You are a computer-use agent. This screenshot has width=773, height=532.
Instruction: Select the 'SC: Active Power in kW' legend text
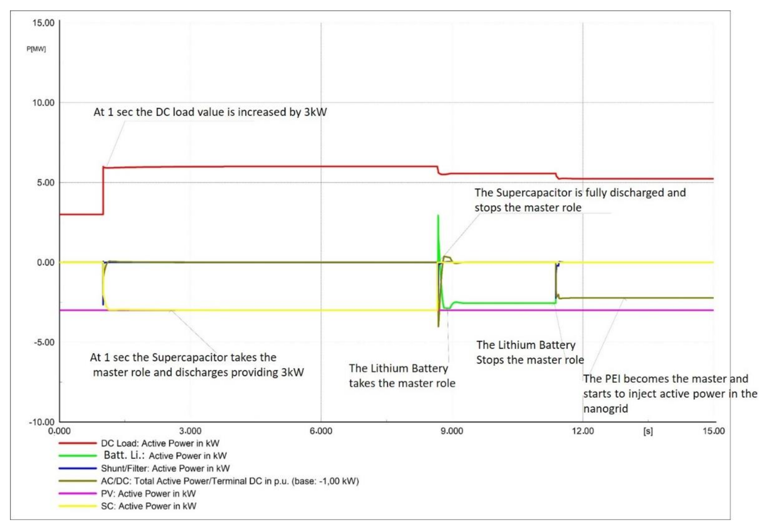click(x=149, y=506)
